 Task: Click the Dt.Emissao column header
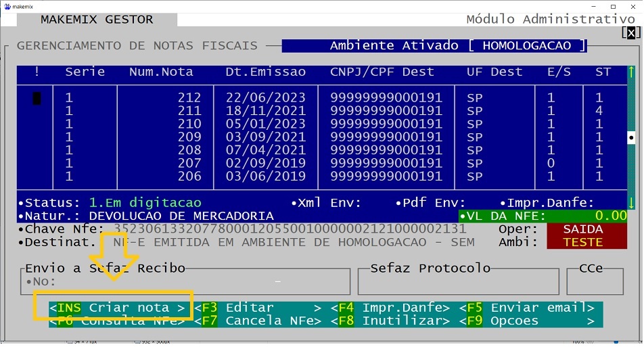pos(266,72)
